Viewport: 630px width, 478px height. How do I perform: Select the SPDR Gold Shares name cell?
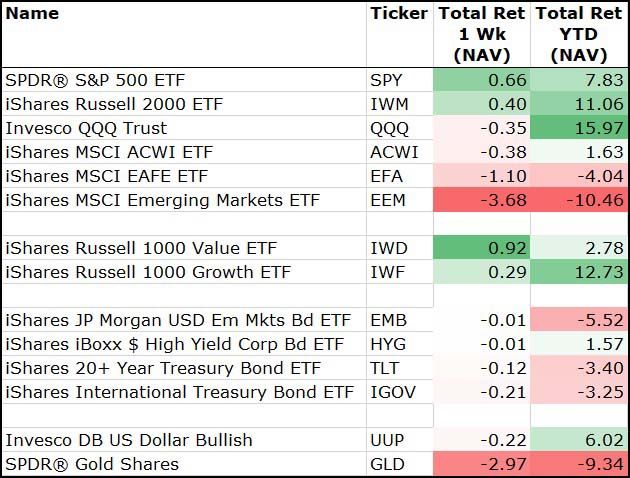click(x=92, y=464)
